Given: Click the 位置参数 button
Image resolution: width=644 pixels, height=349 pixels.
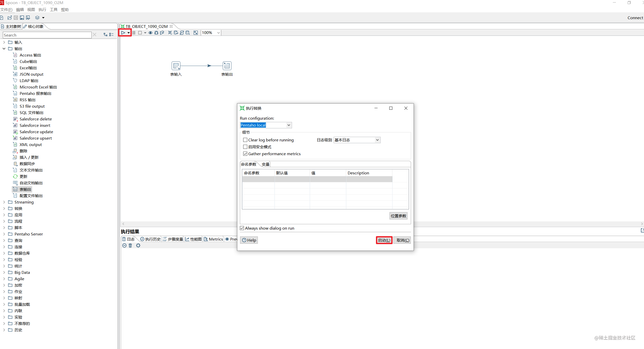Looking at the screenshot, I should click(398, 216).
